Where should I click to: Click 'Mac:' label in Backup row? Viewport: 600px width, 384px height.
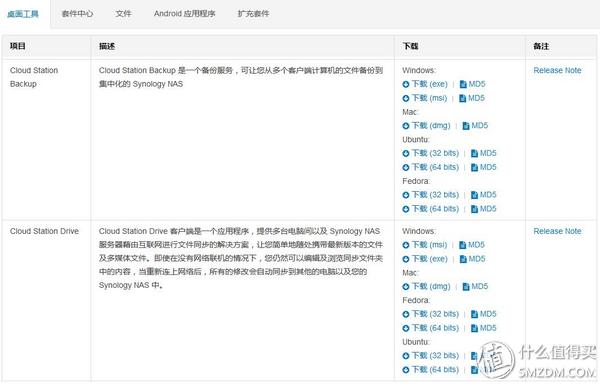click(410, 112)
